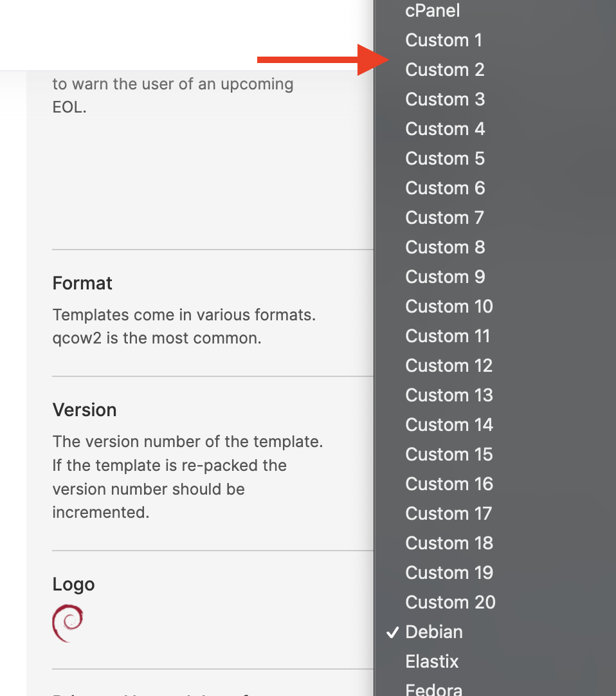Pick Custom 3 in the list
The height and width of the screenshot is (696, 616).
click(x=495, y=100)
